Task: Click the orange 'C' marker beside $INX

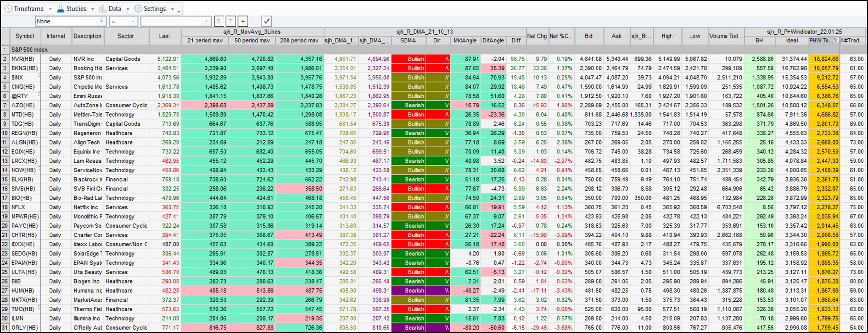Action: [39, 76]
